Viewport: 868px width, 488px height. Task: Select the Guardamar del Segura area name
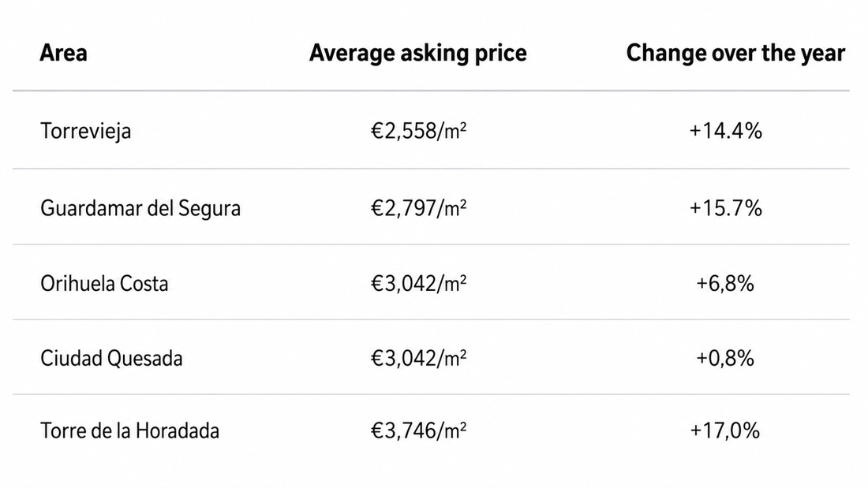point(140,209)
